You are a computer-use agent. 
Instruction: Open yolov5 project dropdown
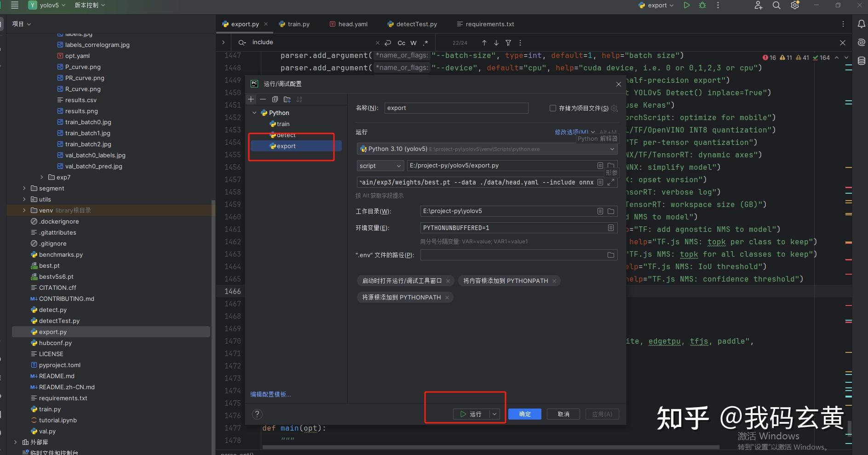(47, 5)
